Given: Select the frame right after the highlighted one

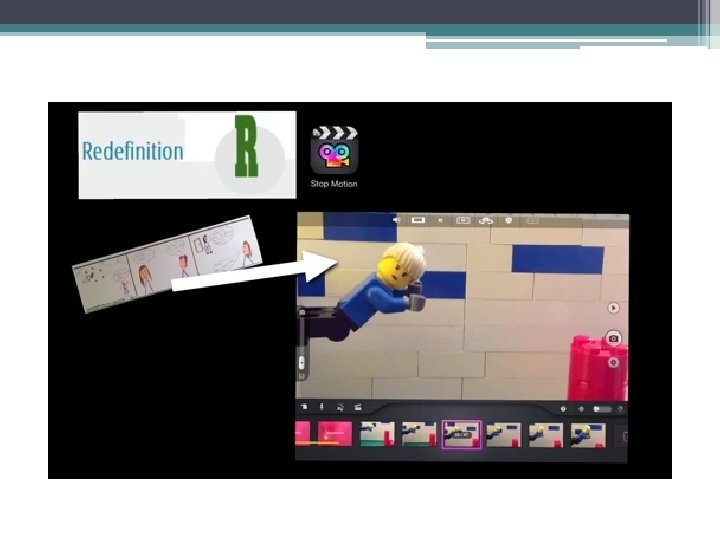Looking at the screenshot, I should tap(504, 435).
